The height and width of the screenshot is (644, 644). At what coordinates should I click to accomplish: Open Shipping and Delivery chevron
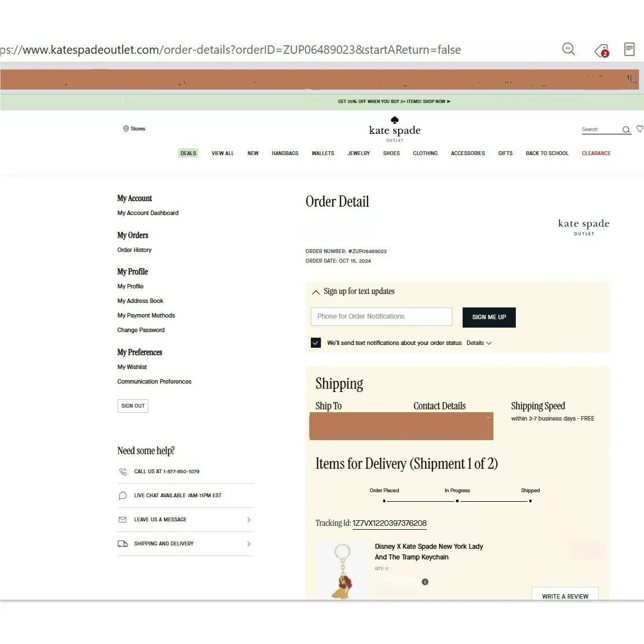pyautogui.click(x=249, y=544)
